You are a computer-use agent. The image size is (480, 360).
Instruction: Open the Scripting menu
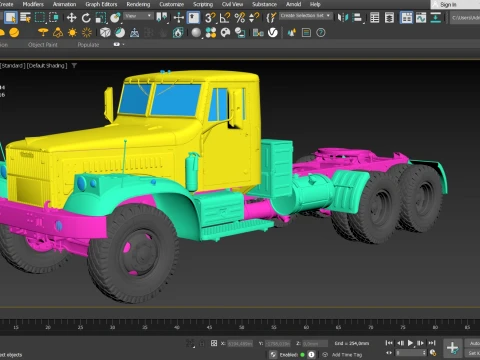click(x=203, y=4)
